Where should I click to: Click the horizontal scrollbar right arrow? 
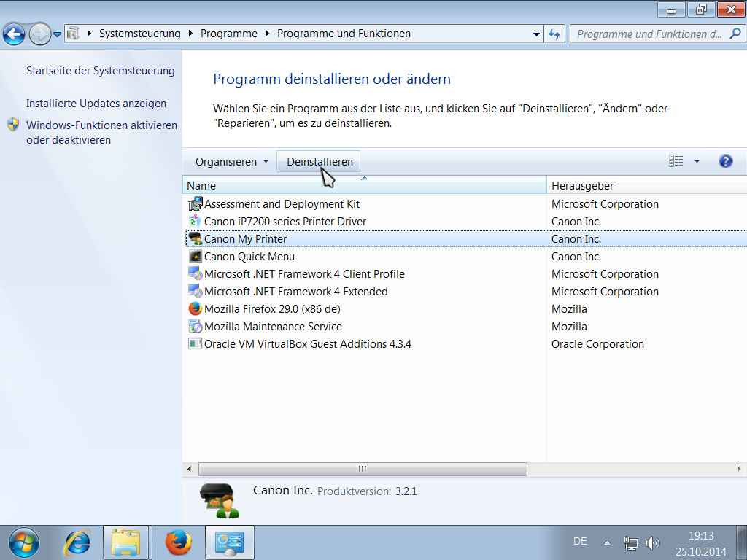[739, 469]
